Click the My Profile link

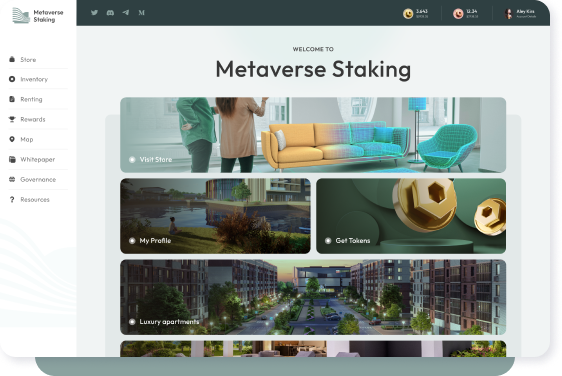(155, 241)
